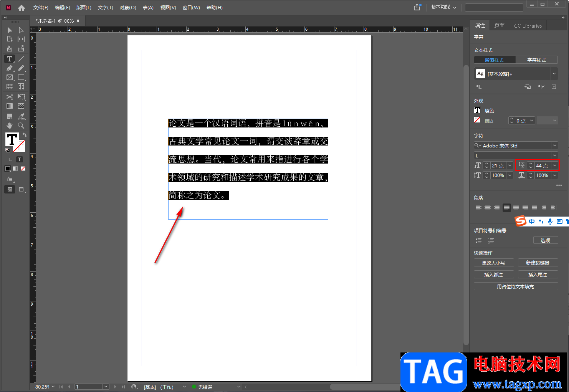Click the redefine style icon under paragraph style
569x392 pixels.
tap(528, 87)
